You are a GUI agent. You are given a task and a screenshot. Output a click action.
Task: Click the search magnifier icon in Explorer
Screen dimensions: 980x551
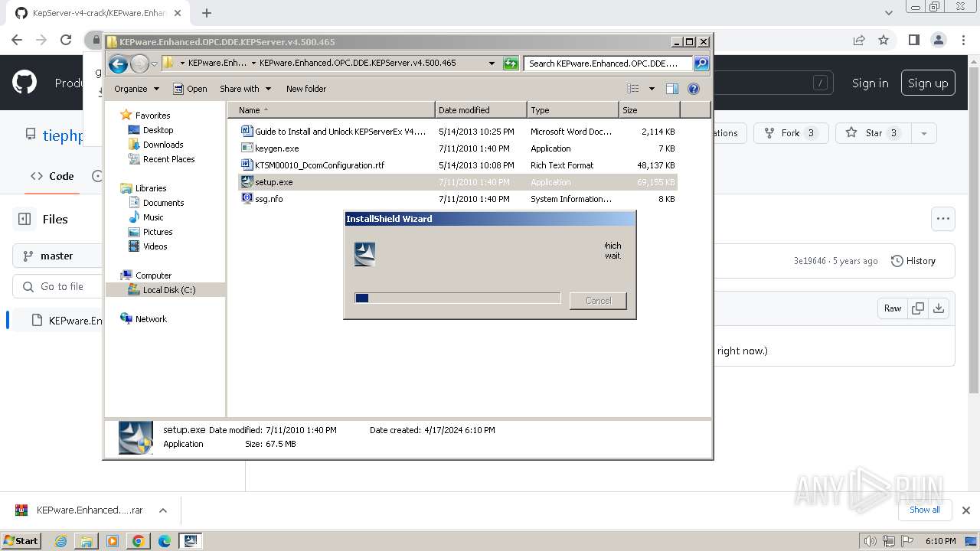pyautogui.click(x=701, y=64)
